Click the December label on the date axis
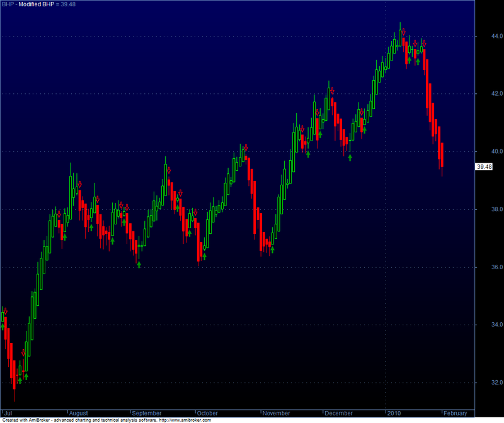Screen dimensions: 504x423 tap(338, 414)
